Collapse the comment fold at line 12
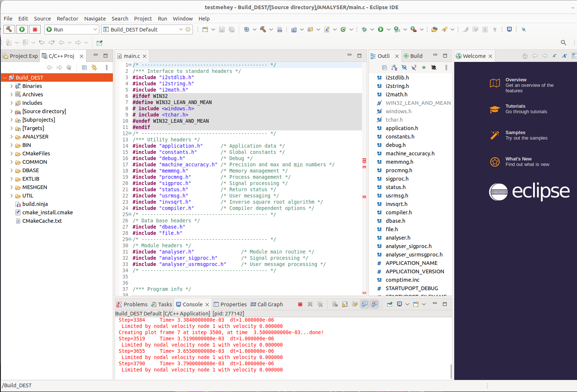Image resolution: width=577 pixels, height=392 pixels. click(130, 133)
